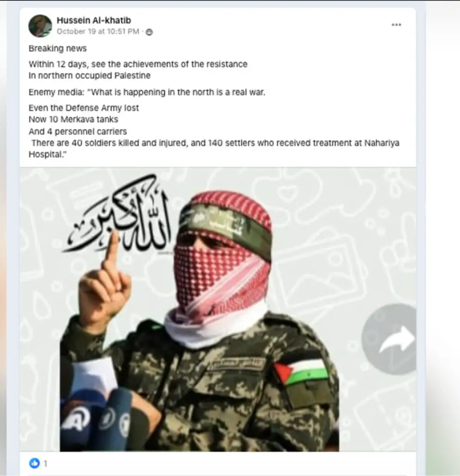The image size is (460, 476).
Task: Click the "And 4 personnel carriers" line
Action: 78,132
